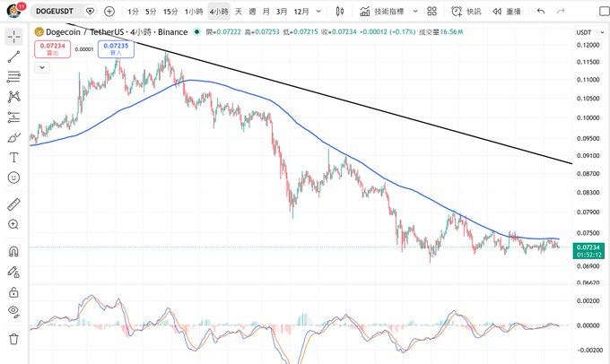Image resolution: width=610 pixels, height=364 pixels.
Task: Click the 0.00200 MACD axis label
Action: (588, 301)
